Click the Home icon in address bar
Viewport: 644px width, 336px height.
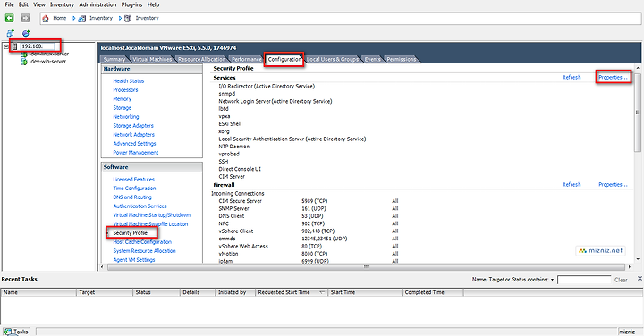pyautogui.click(x=46, y=18)
